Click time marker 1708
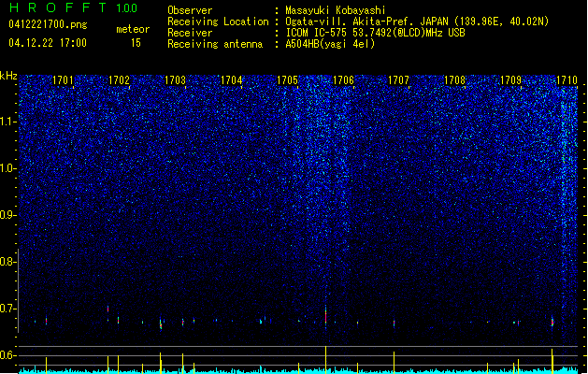This screenshot has width=588, height=374. (x=454, y=80)
